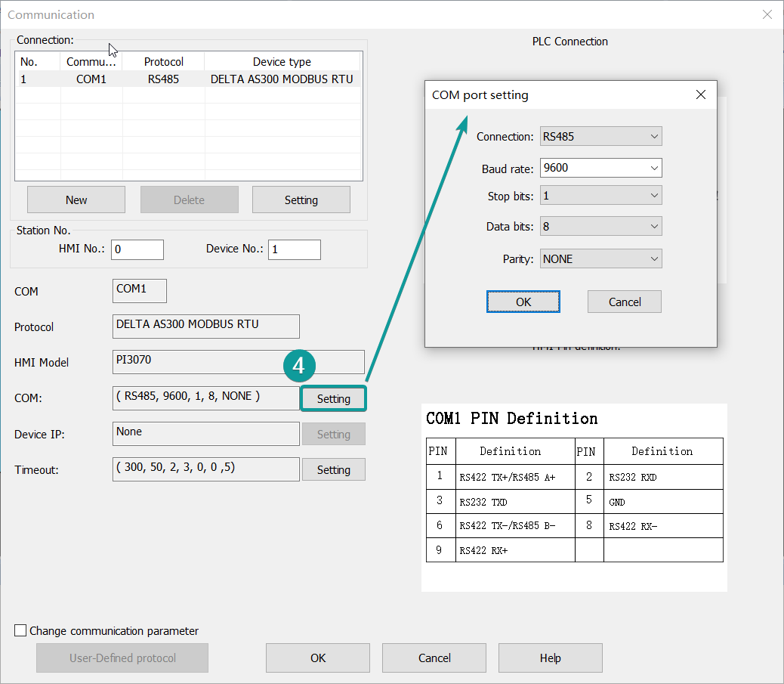Click the Help button

pos(550,658)
